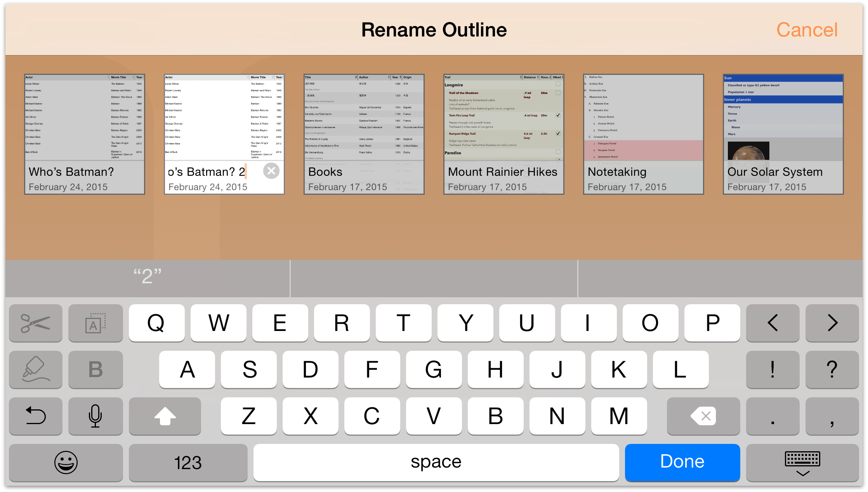Move cursor right with arrow key
This screenshot has height=492, width=868.
click(832, 323)
